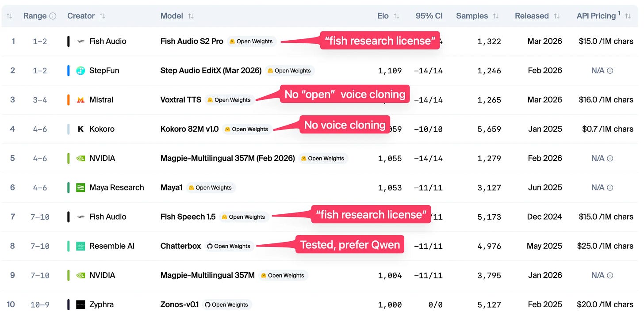644x319 pixels.
Task: Click info icon beside Maya1 N/A pricing
Action: pos(610,187)
